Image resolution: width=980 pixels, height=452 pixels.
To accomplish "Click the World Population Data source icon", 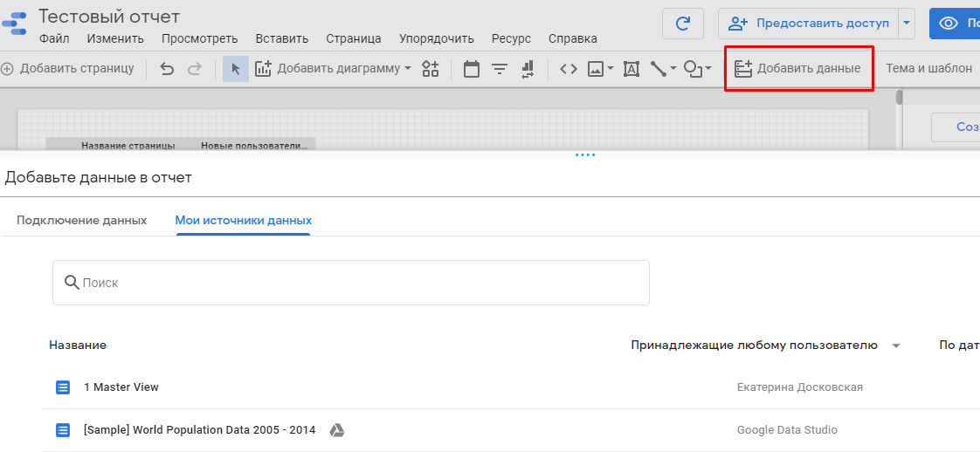I will pyautogui.click(x=63, y=430).
